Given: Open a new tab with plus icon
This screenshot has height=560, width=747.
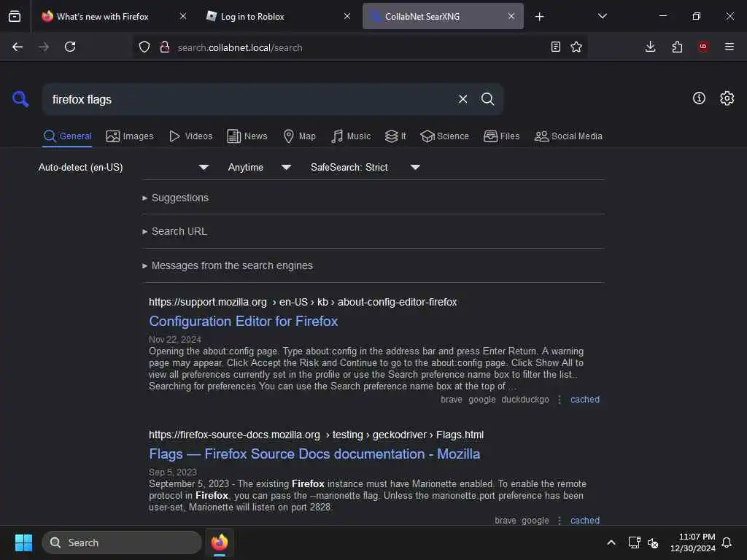Looking at the screenshot, I should 539,17.
